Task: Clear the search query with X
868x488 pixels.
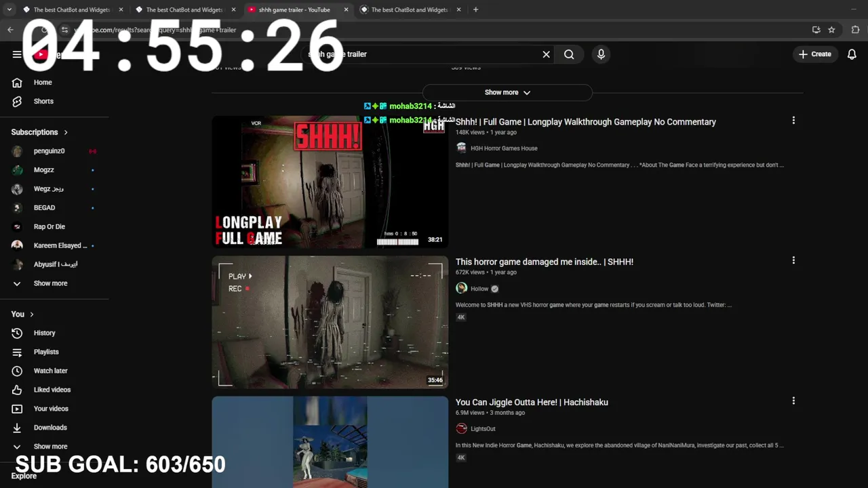Action: [546, 54]
